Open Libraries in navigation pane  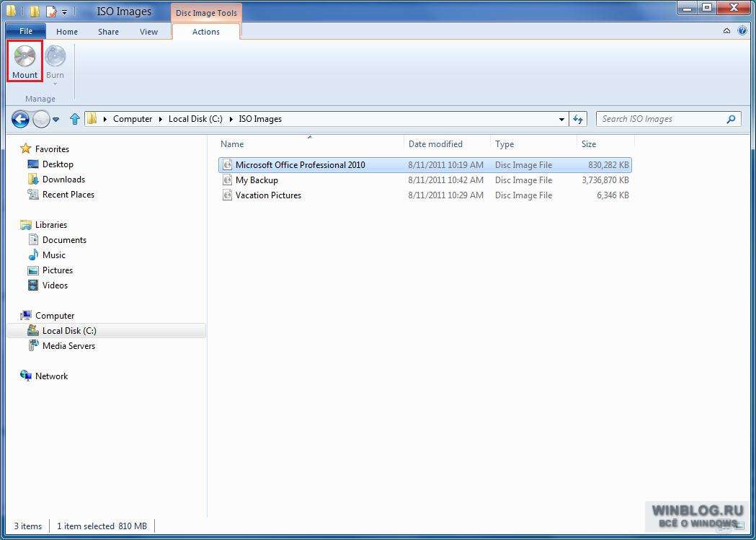click(x=50, y=225)
